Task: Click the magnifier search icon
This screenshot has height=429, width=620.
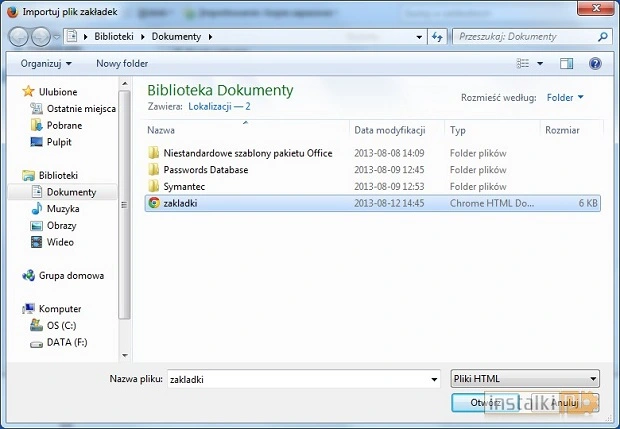Action: pyautogui.click(x=603, y=37)
